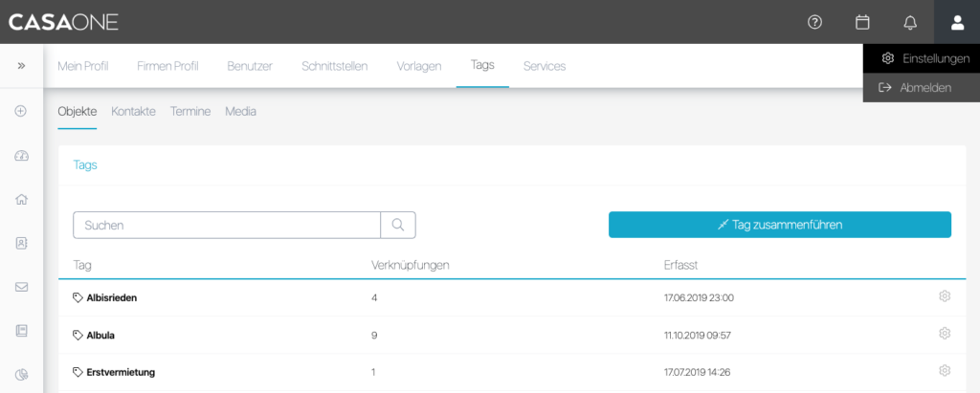Screen dimensions: 980x393
Task: Open settings gear for Albula tag
Action: 945,334
